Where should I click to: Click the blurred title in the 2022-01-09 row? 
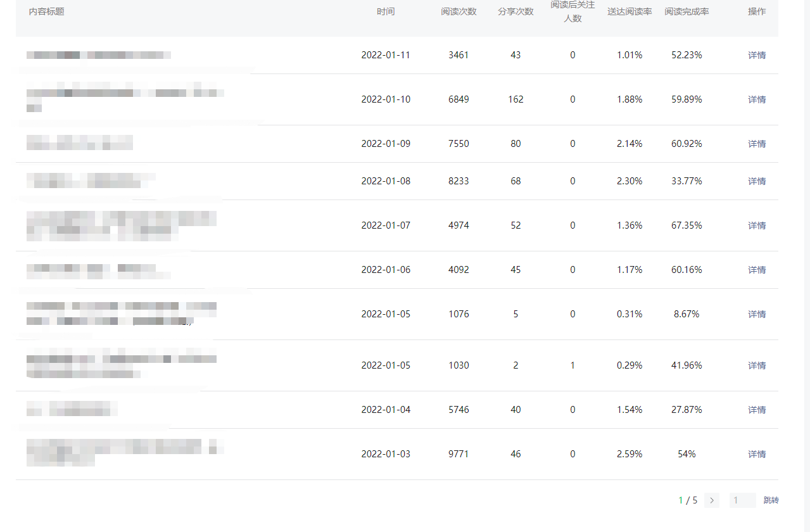80,142
